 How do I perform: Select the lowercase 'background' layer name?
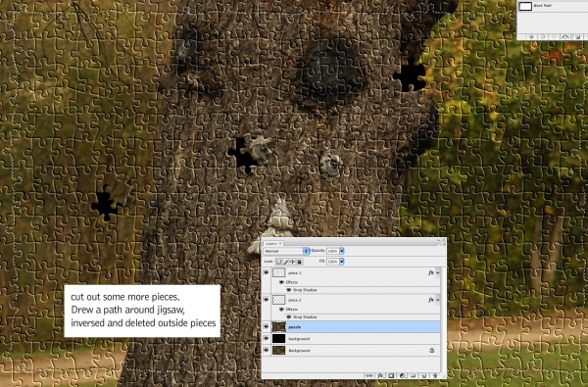point(299,339)
